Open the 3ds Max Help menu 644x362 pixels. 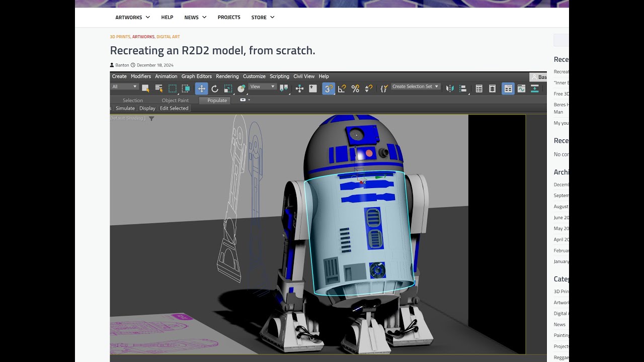click(324, 76)
